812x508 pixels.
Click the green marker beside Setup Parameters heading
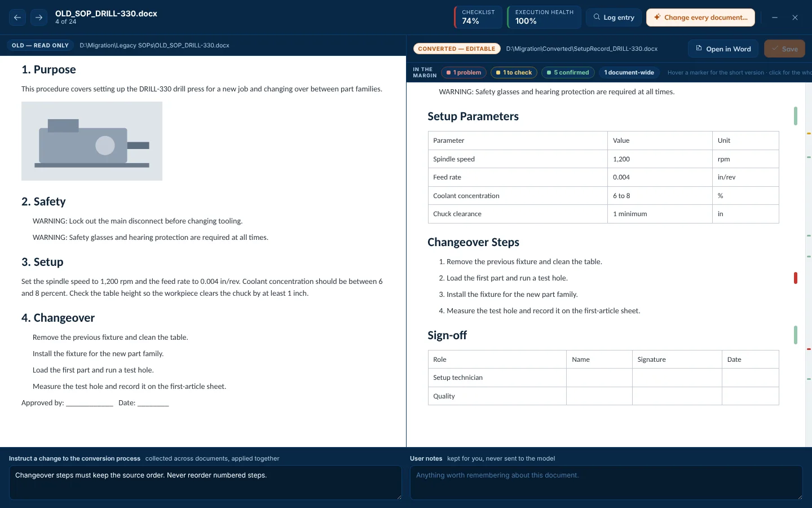point(796,116)
